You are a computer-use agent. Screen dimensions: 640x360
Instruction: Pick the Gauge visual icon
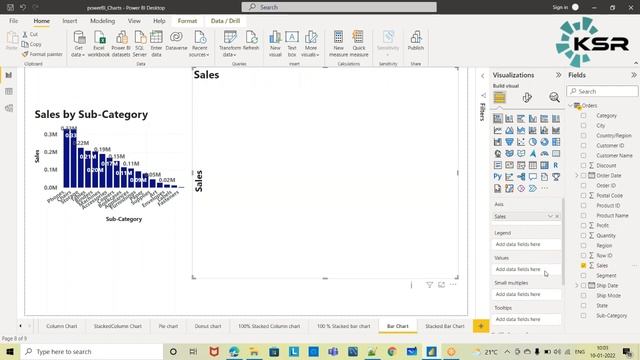click(x=544, y=153)
